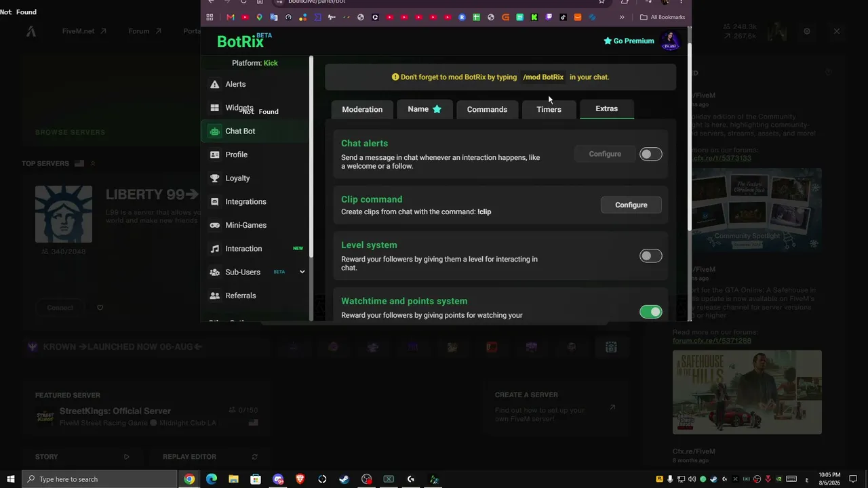This screenshot has width=868, height=488.
Task: Open the user profile avatar in BotRix
Action: coord(670,41)
